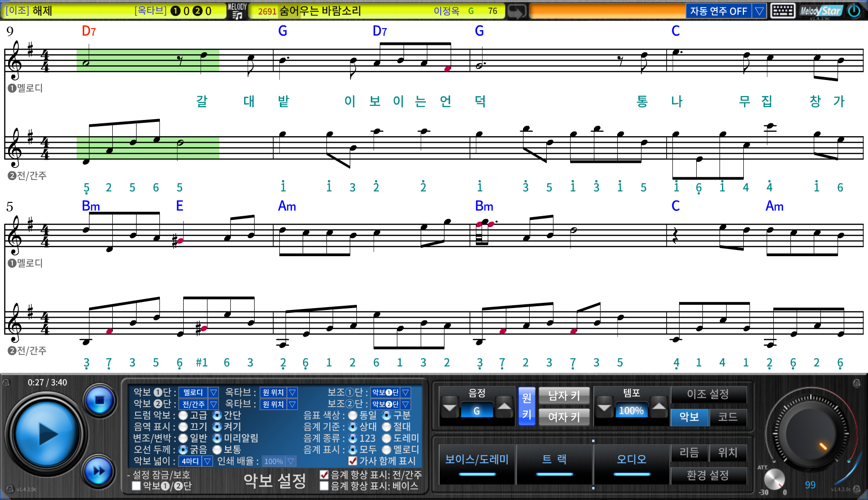Open the 보조①단 dropdown
Viewport: 868px width, 500px height.
tap(405, 392)
